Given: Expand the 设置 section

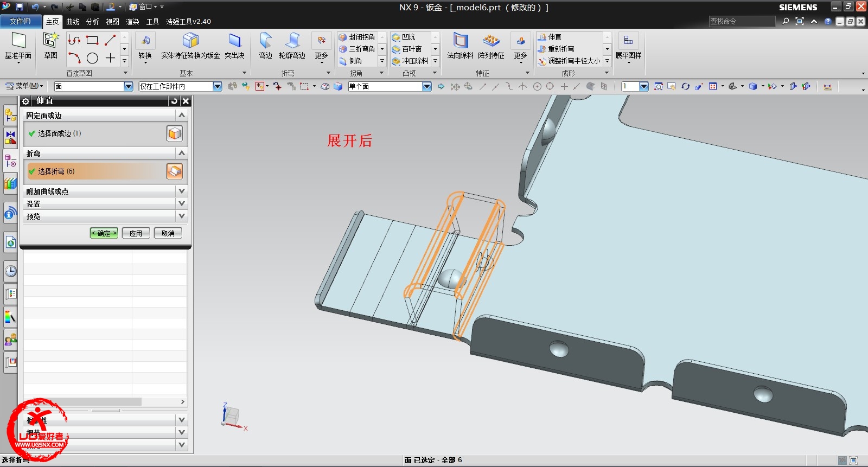Looking at the screenshot, I should pyautogui.click(x=182, y=203).
